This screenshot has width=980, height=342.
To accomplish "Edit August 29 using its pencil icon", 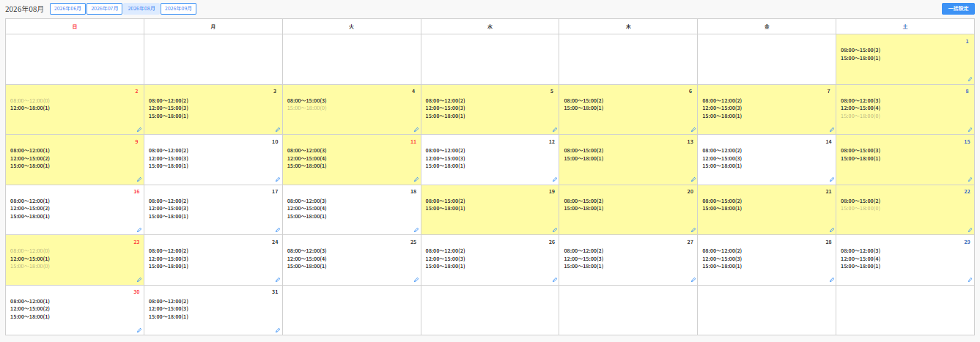I will tap(970, 280).
